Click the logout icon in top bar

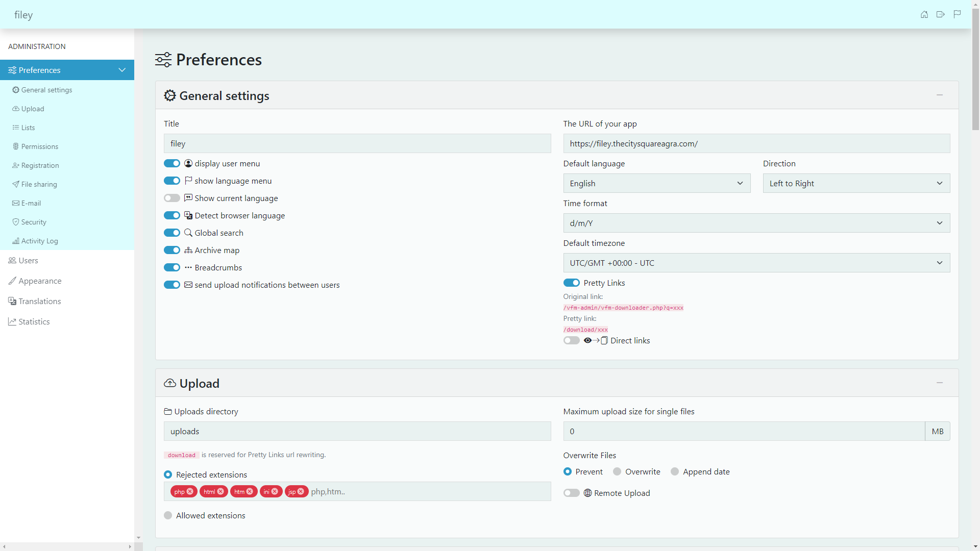941,14
